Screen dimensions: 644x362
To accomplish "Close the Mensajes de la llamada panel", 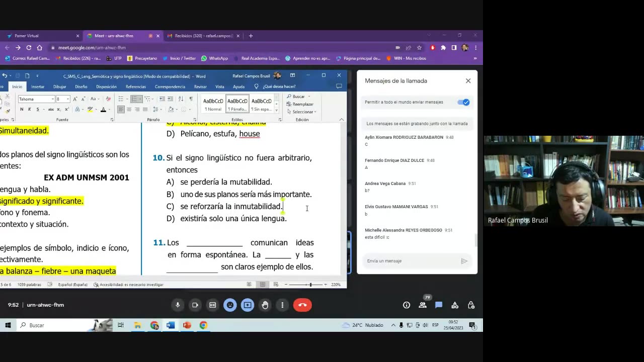I will tap(468, 80).
